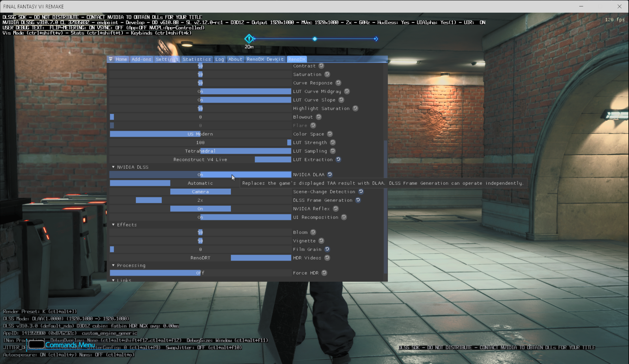Change the LUT Sampling Tetrahedral selector
The width and height of the screenshot is (629, 364).
click(201, 151)
